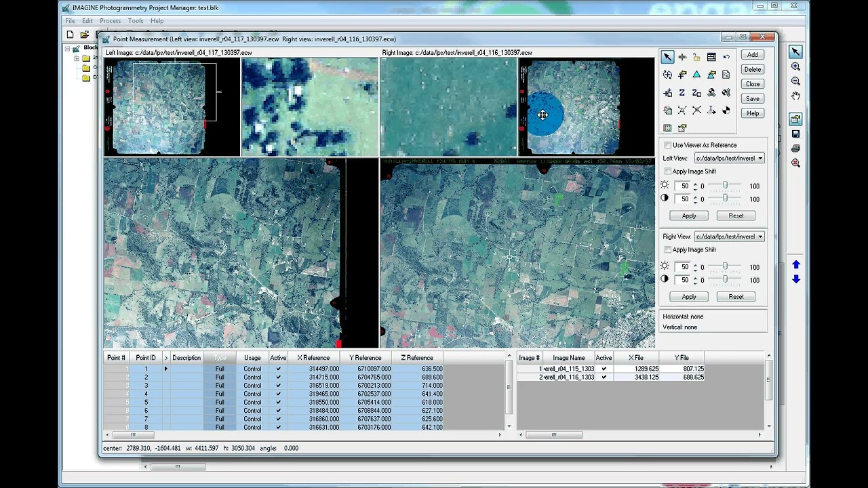Viewport: 868px width, 488px height.
Task: Click Right View brightness slider
Action: click(x=725, y=266)
